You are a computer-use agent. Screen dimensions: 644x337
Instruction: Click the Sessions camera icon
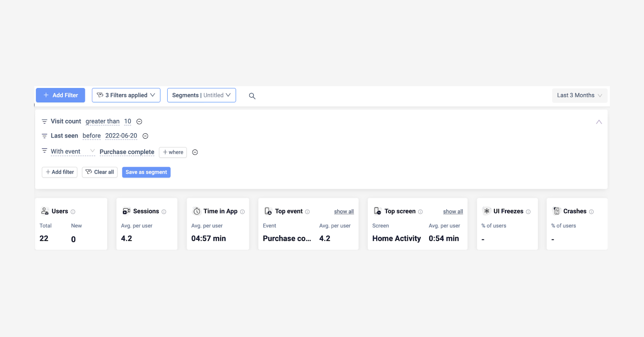(x=126, y=211)
